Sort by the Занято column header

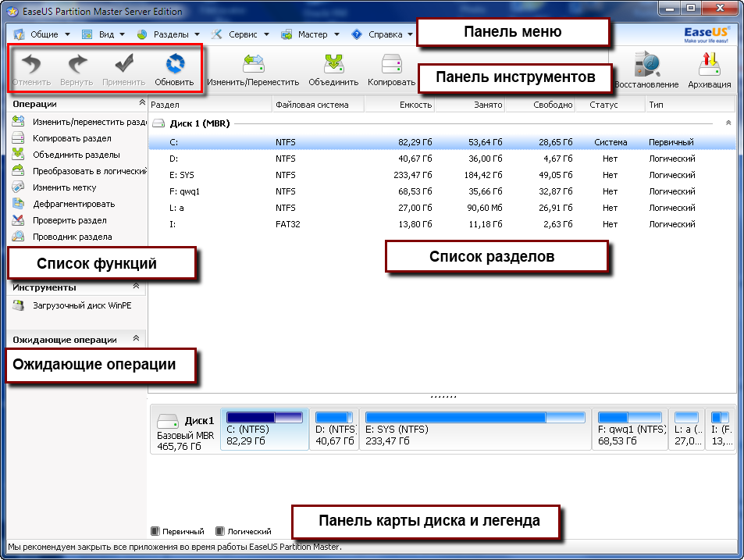[x=470, y=105]
